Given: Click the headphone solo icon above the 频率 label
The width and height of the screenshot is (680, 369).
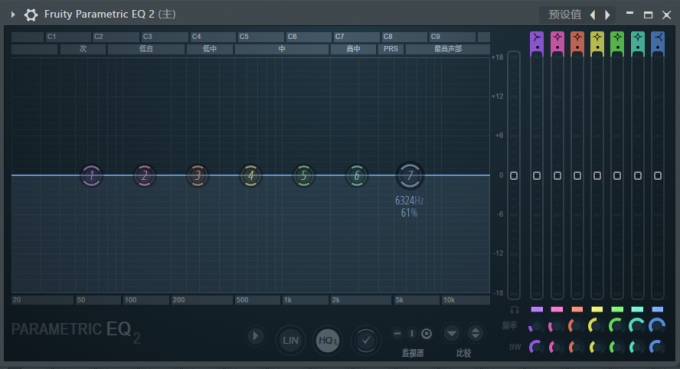Looking at the screenshot, I should coord(514,310).
